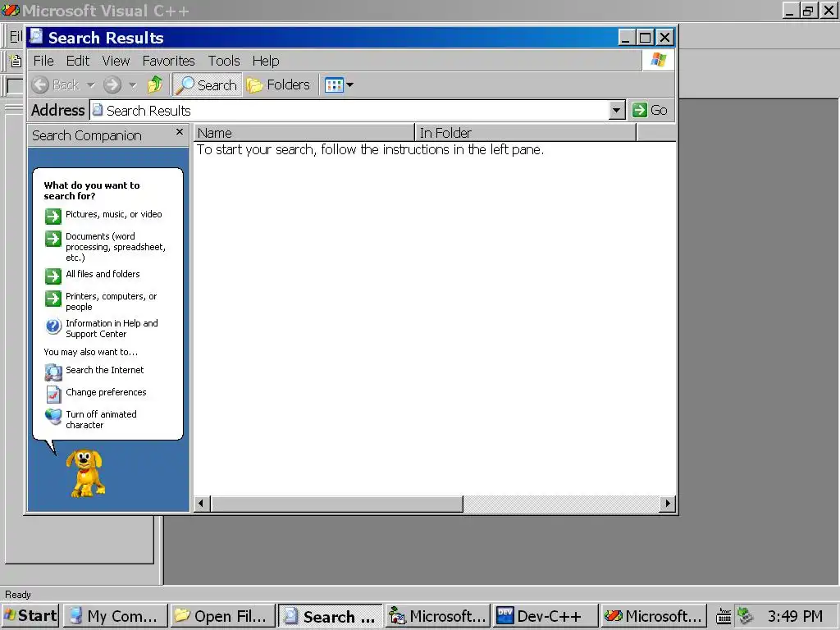
Task: Open the Forward history dropdown arrow
Action: pos(133,84)
